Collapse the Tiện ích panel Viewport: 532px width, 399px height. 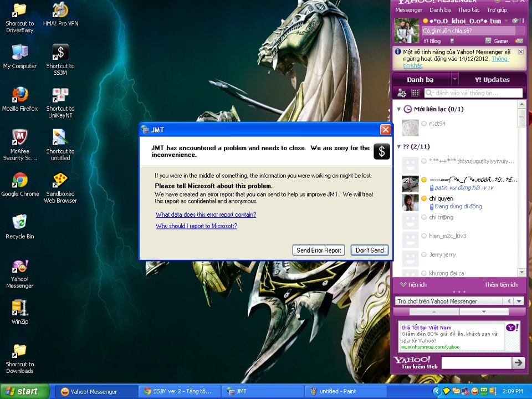click(x=403, y=285)
